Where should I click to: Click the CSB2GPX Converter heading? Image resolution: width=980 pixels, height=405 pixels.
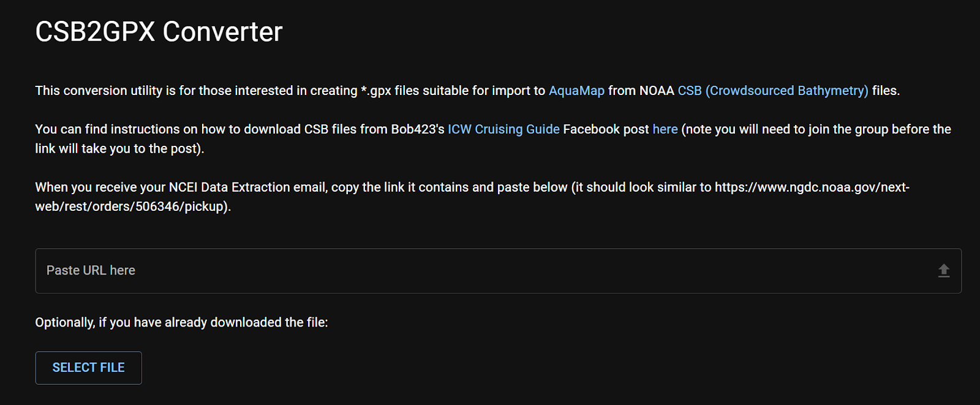click(x=159, y=32)
